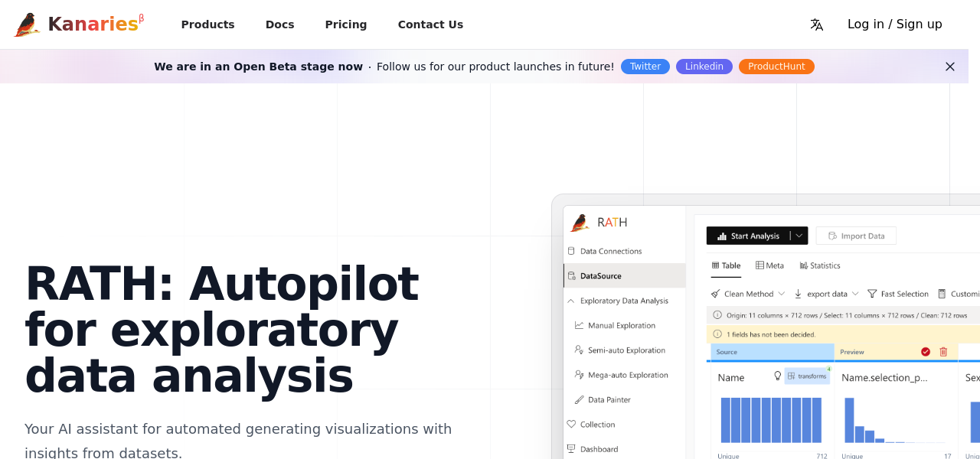Dismiss the Open Beta announcement banner
980x459 pixels.
(x=950, y=67)
